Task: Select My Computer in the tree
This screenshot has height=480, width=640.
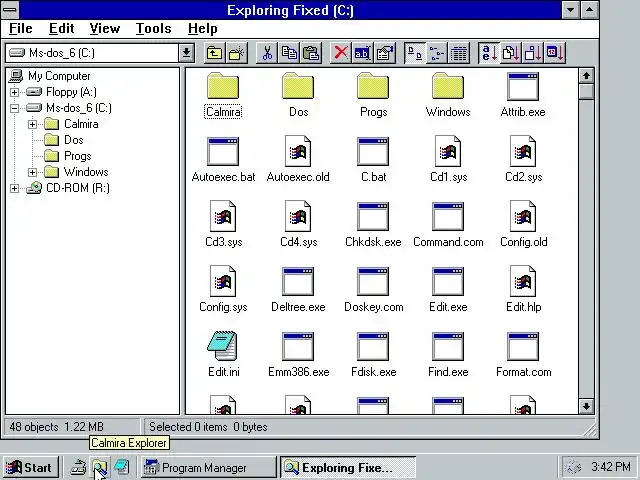Action: pyautogui.click(x=59, y=76)
